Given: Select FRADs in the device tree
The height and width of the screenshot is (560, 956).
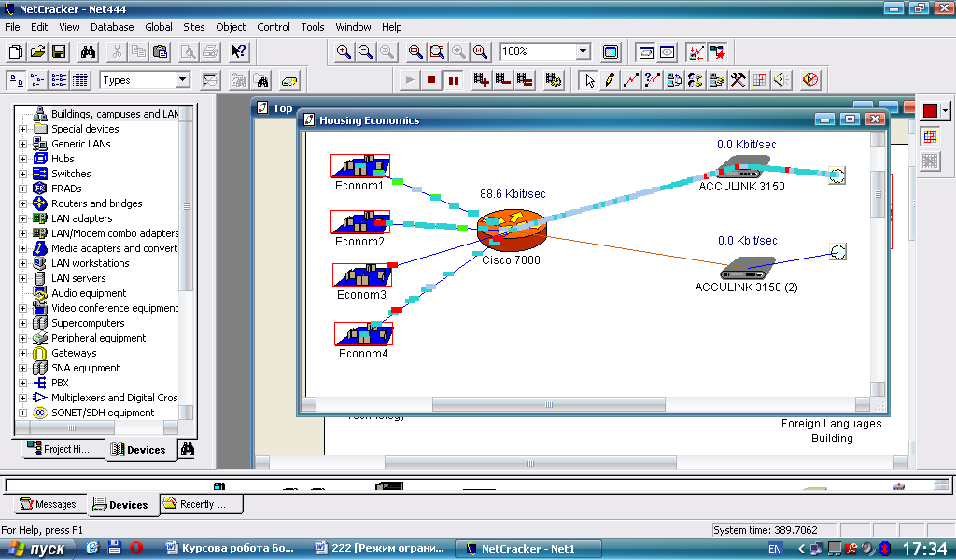Looking at the screenshot, I should coord(66,189).
